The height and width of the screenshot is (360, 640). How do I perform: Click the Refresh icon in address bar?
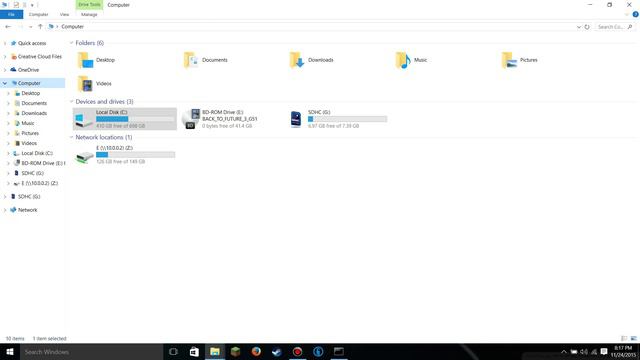tap(587, 27)
